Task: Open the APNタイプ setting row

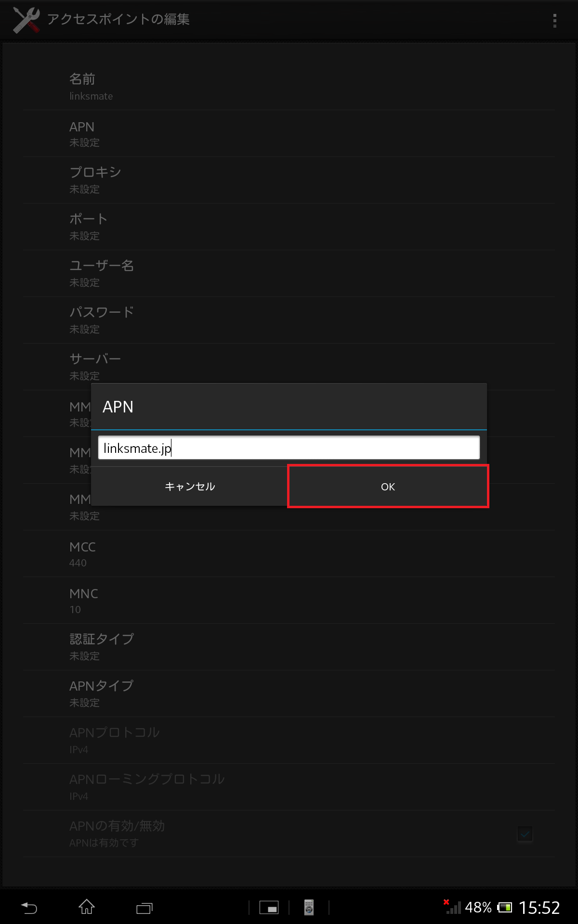Action: tap(289, 694)
